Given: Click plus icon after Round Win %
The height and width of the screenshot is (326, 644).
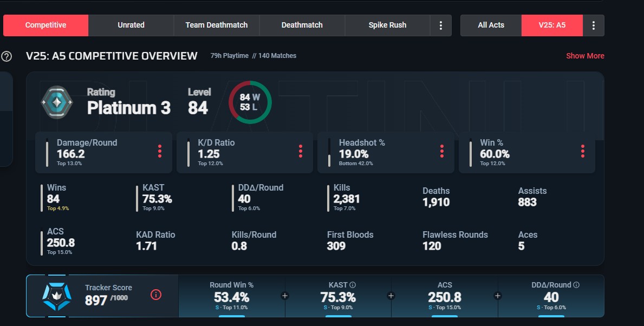Looking at the screenshot, I should (284, 296).
